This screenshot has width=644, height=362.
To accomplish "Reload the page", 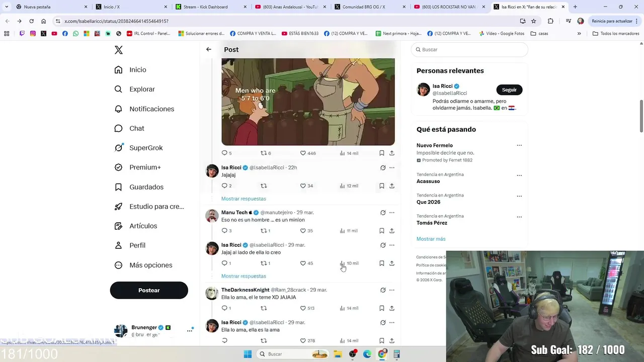I will coord(31,21).
